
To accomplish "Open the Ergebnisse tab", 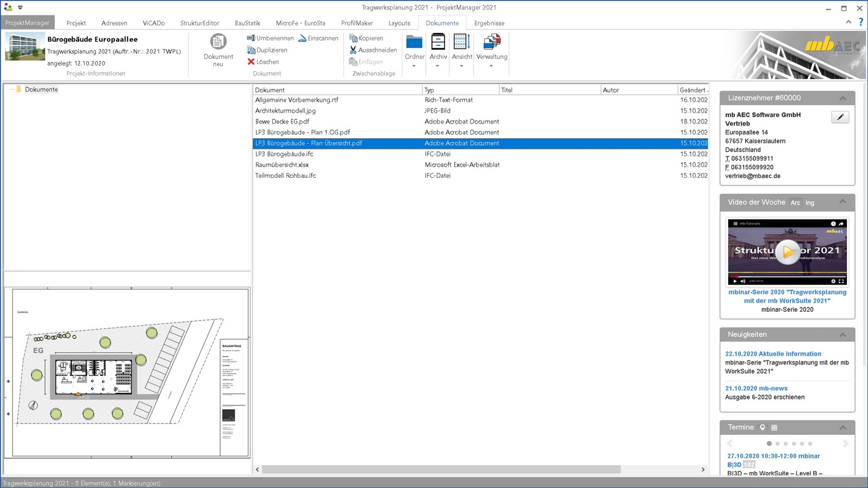I will 489,23.
